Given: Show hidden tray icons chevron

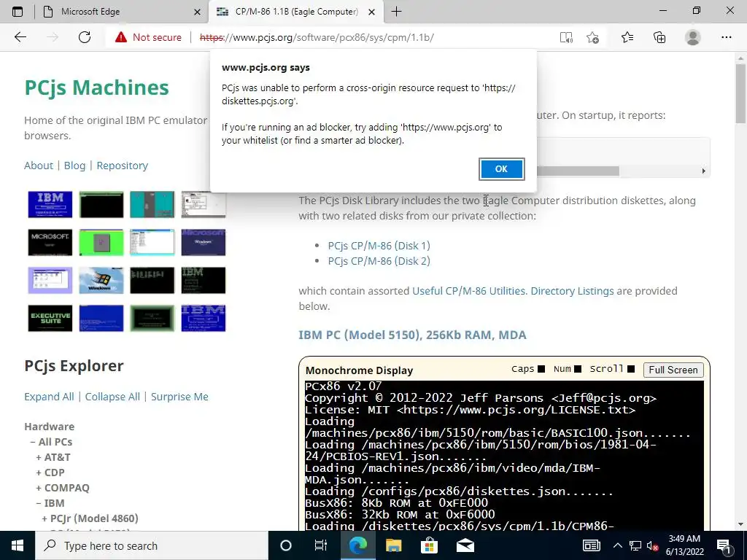Looking at the screenshot, I should coord(617,545).
